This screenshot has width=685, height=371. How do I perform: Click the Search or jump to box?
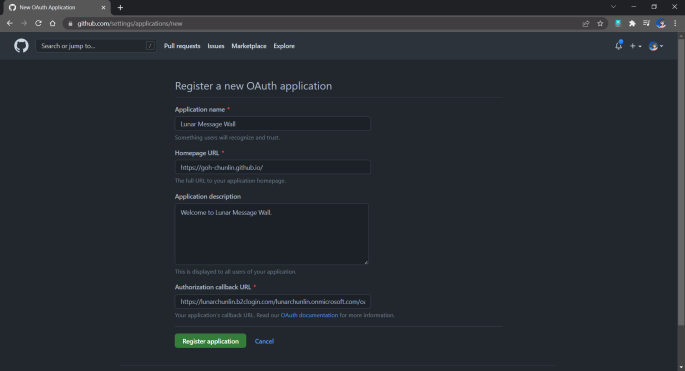tap(96, 45)
